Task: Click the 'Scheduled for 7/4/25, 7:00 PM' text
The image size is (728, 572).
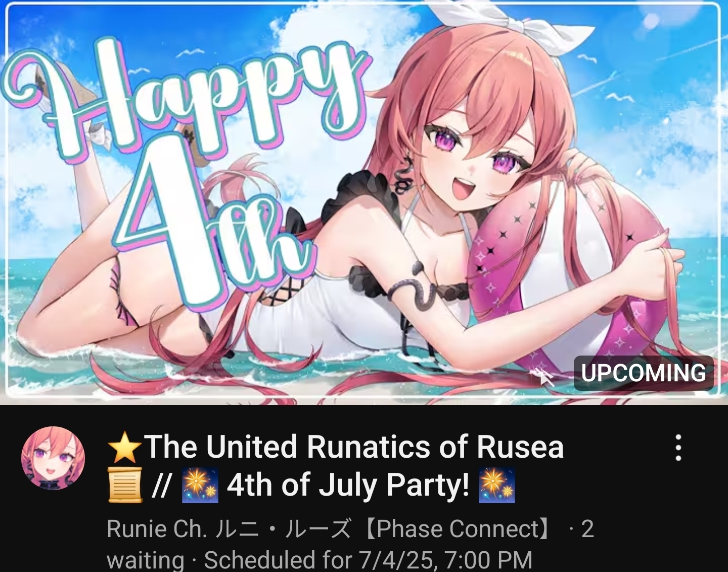Action: click(x=368, y=560)
